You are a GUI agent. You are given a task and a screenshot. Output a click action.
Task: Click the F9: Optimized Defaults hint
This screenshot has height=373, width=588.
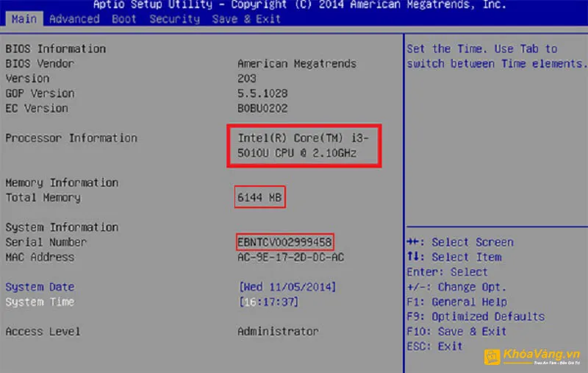tap(475, 316)
